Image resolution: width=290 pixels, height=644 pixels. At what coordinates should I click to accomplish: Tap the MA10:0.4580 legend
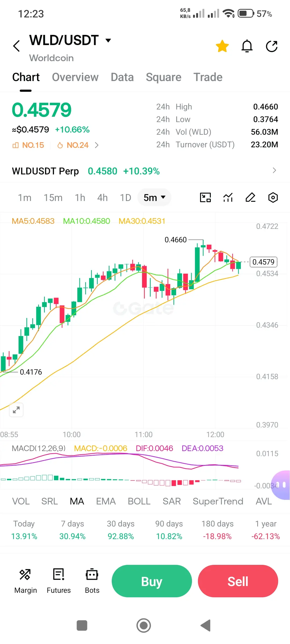[x=86, y=221]
